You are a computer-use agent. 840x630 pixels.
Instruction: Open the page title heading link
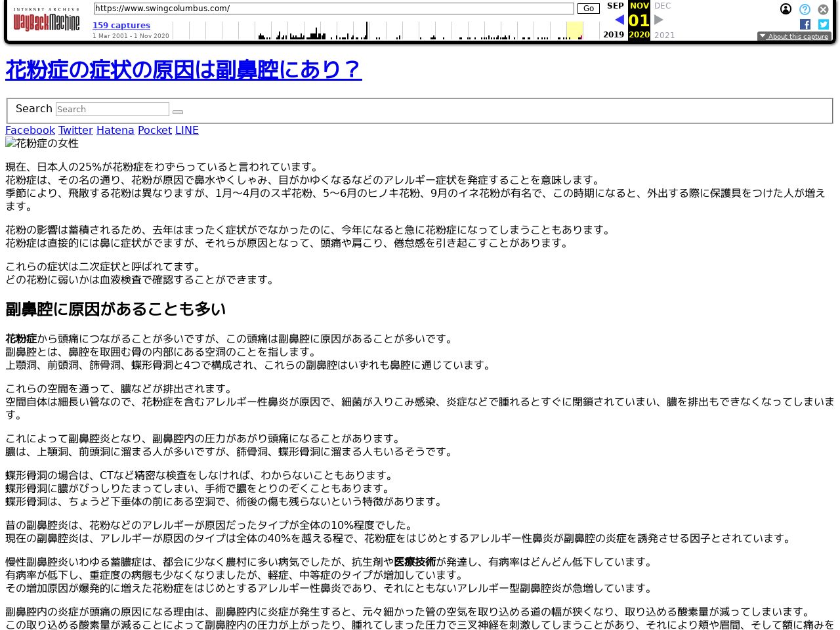[184, 70]
